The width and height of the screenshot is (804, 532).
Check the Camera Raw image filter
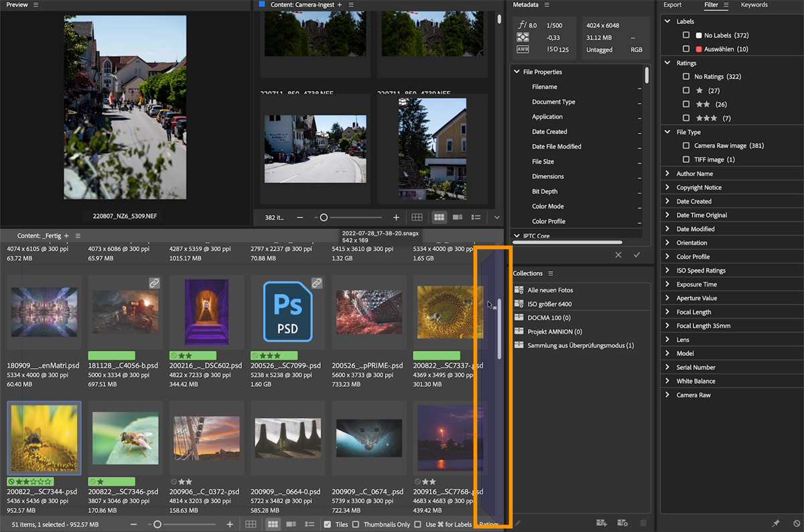[x=685, y=145]
